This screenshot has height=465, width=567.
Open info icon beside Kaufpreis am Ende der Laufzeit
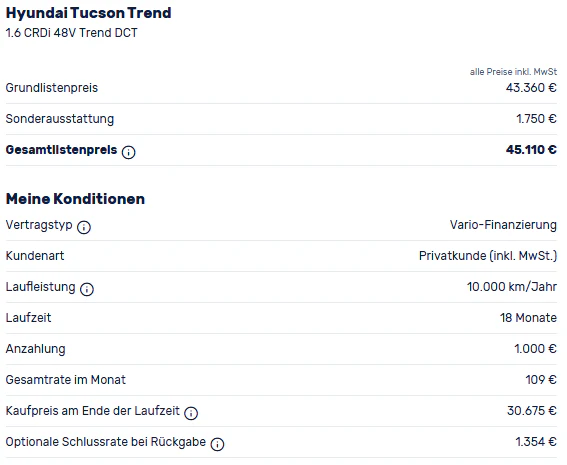coord(191,413)
